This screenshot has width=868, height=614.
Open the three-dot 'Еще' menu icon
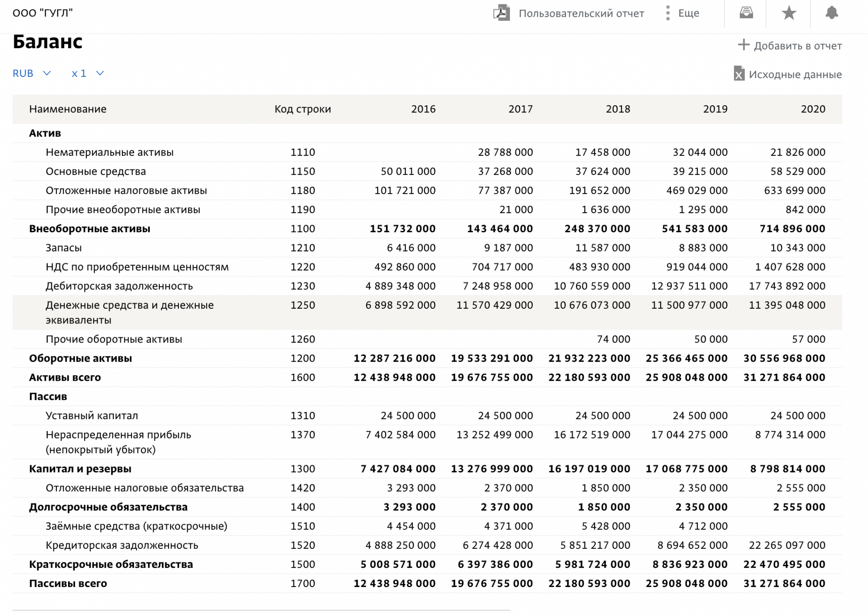tap(668, 13)
